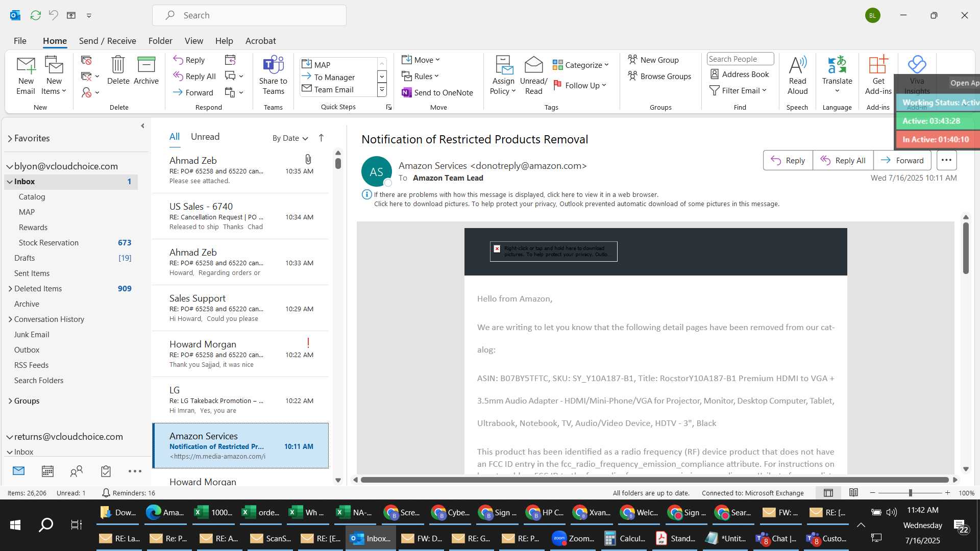Screen dimensions: 980x551
Task: Collapse the folder pane
Action: coord(142,126)
